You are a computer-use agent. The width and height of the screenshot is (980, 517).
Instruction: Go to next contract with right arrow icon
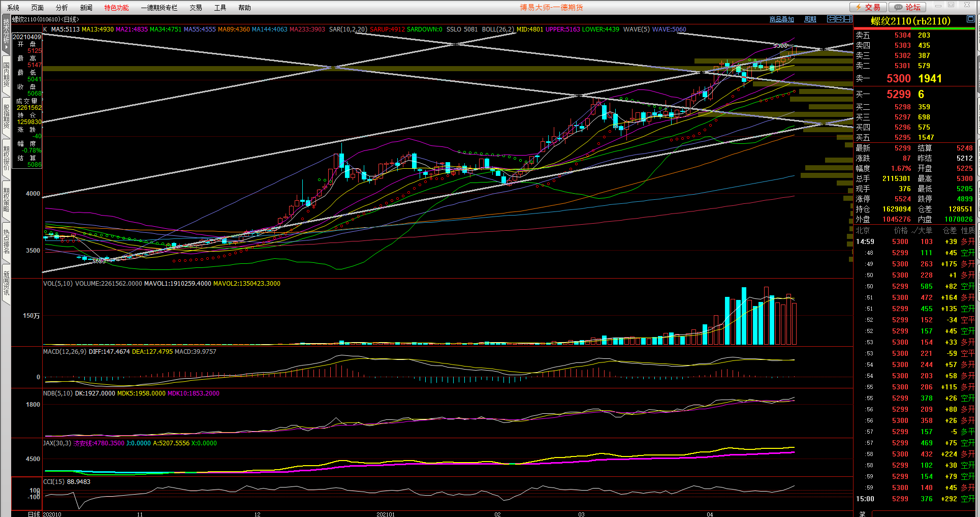(840, 19)
